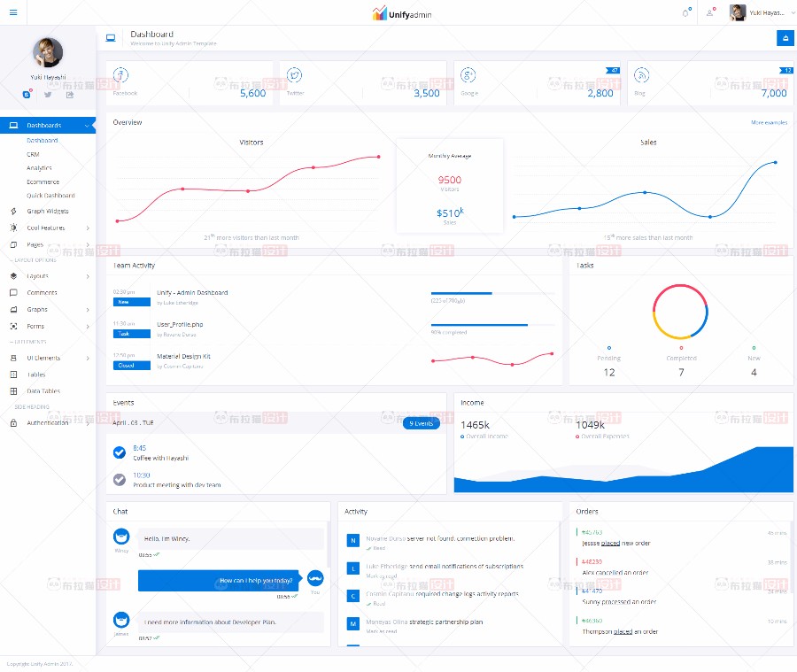The image size is (797, 672).
Task: Expand the Cool Features menu
Action: [x=48, y=228]
